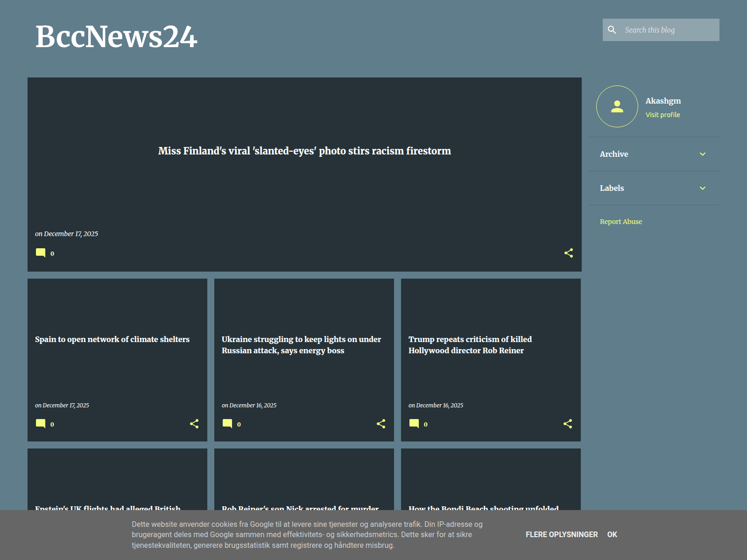The height and width of the screenshot is (560, 747).
Task: Share the Miss Finland post
Action: click(x=569, y=253)
